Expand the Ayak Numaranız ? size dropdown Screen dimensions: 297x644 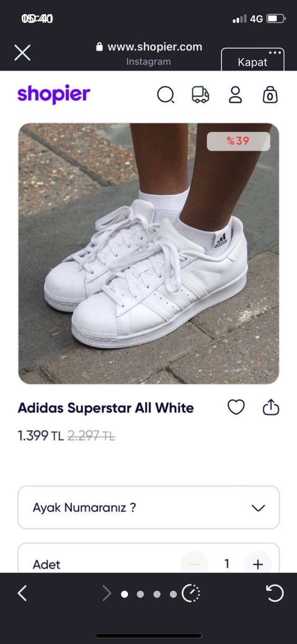[148, 508]
